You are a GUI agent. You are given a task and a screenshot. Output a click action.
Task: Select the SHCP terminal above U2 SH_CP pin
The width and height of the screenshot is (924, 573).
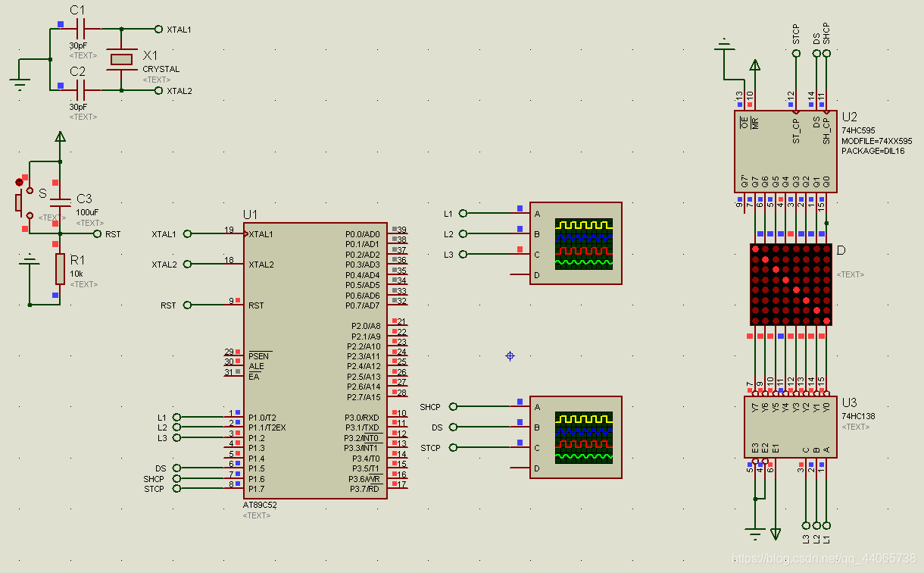(x=826, y=53)
